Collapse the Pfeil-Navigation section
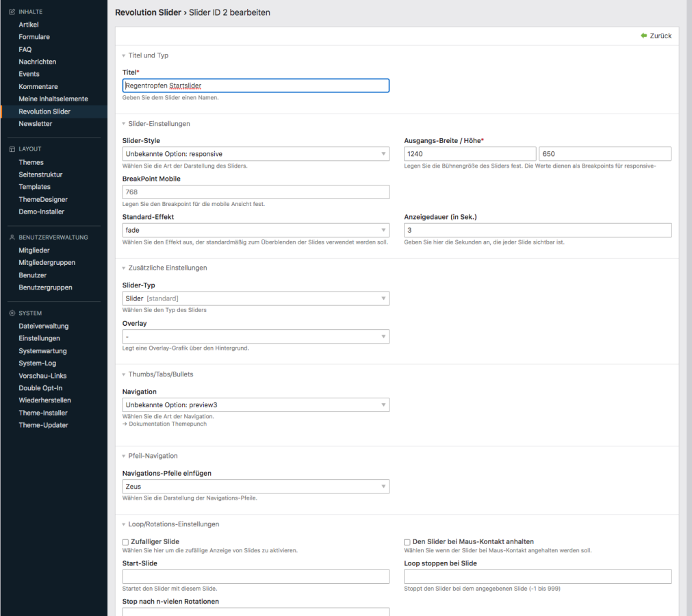The image size is (692, 616). click(x=124, y=456)
